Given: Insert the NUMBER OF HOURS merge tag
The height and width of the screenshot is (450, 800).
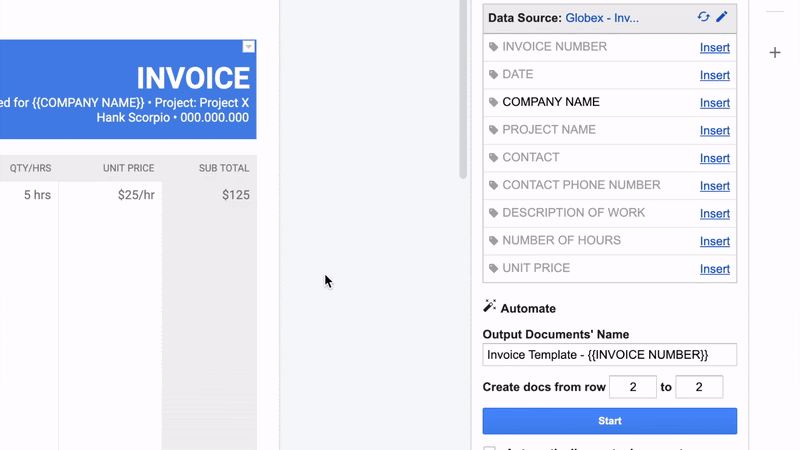Looking at the screenshot, I should click(x=714, y=241).
